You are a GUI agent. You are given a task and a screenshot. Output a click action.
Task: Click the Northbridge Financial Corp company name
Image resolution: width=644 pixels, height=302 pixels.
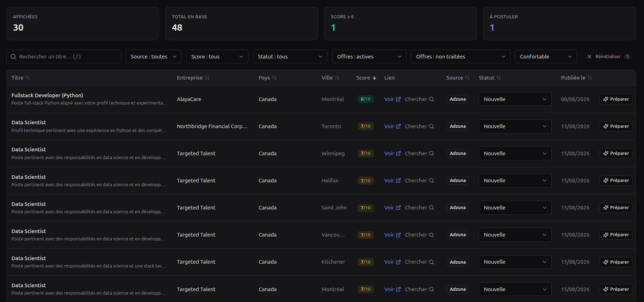(x=212, y=126)
